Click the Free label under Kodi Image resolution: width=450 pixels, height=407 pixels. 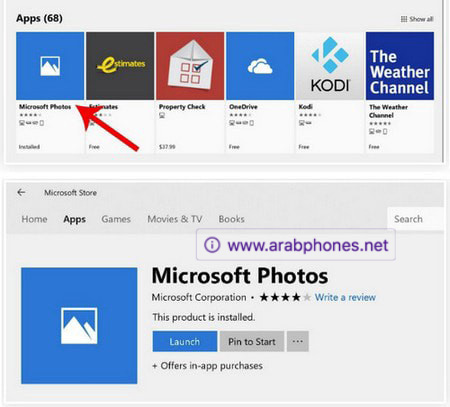pyautogui.click(x=304, y=147)
